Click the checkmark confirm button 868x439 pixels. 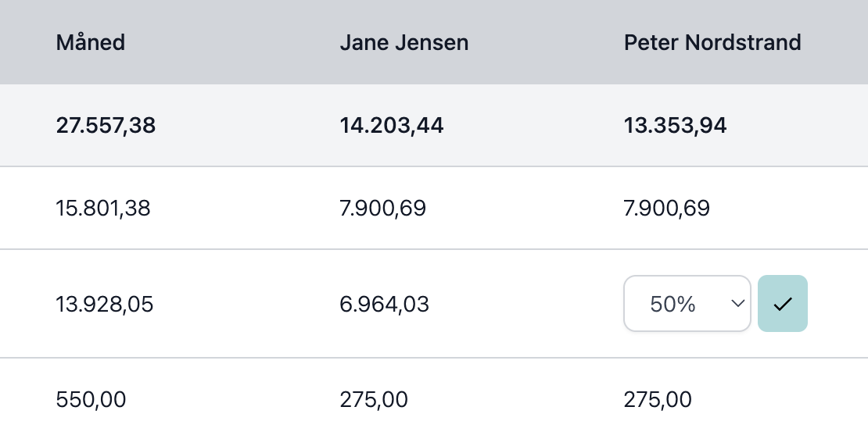tap(782, 304)
